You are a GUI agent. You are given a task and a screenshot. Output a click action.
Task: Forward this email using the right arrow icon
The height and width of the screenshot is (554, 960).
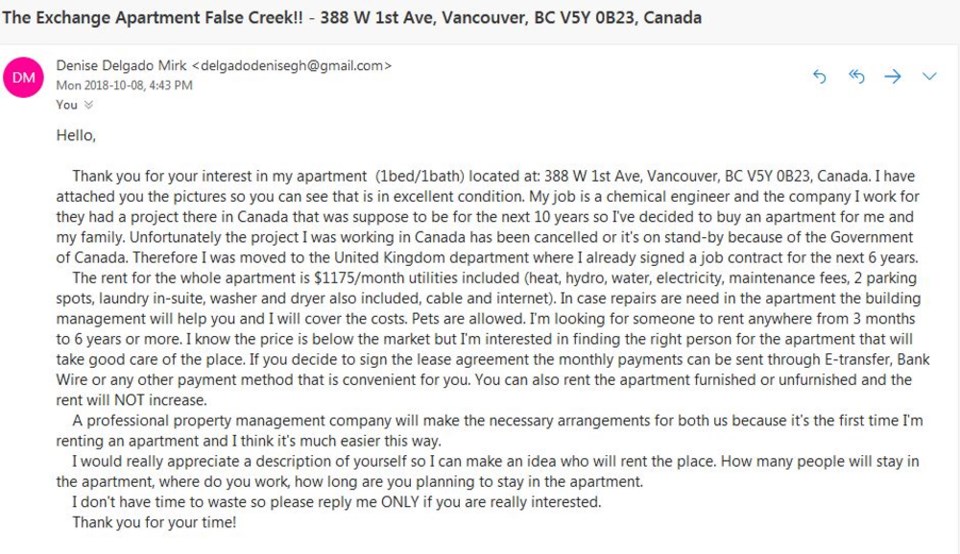(x=893, y=77)
